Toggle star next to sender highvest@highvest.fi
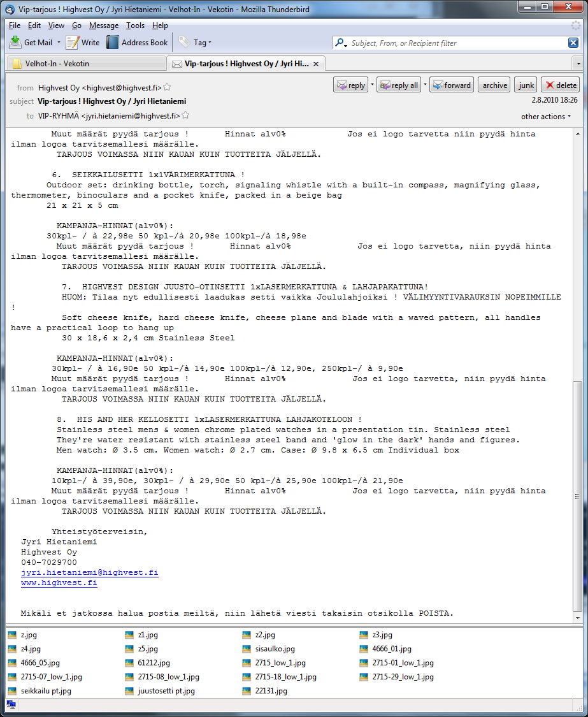The width and height of the screenshot is (588, 717). [168, 87]
